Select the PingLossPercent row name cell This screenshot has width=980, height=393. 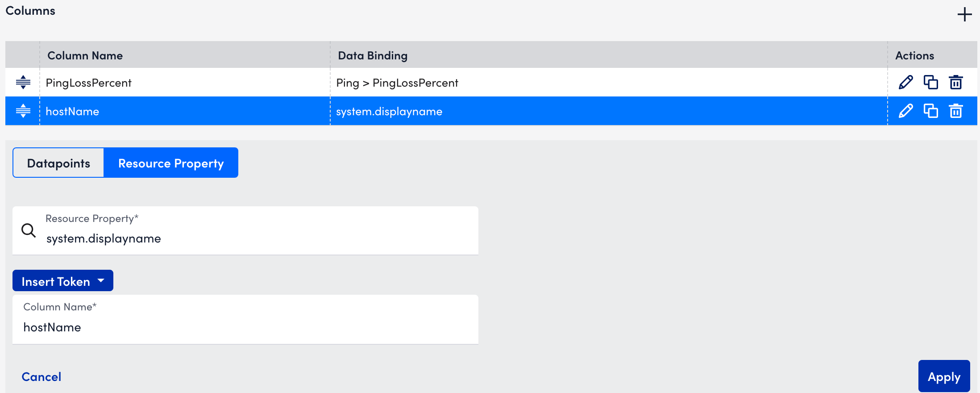pyautogui.click(x=89, y=83)
